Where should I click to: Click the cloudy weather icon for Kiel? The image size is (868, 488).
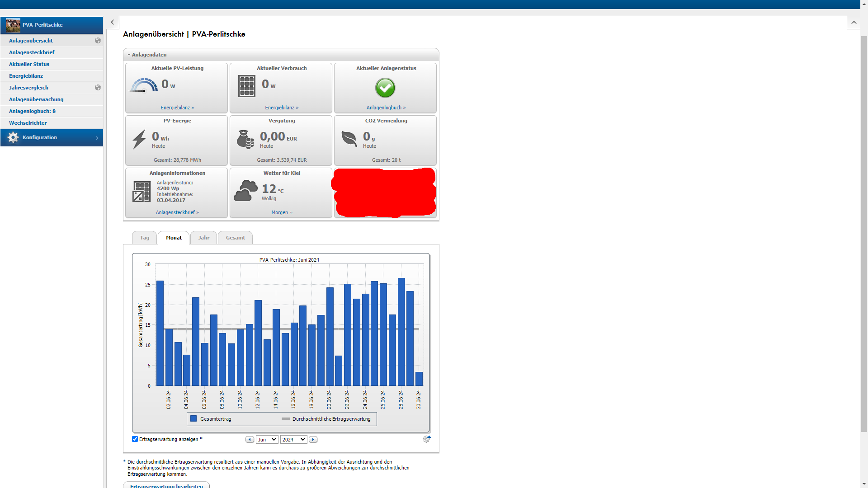(245, 191)
